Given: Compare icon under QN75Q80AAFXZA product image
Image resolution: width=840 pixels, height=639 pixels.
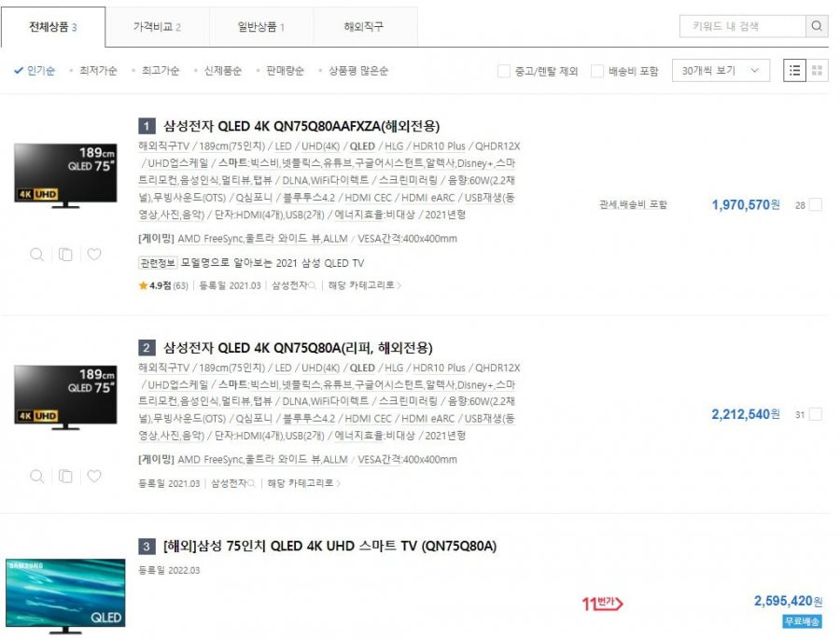Looking at the screenshot, I should (65, 255).
